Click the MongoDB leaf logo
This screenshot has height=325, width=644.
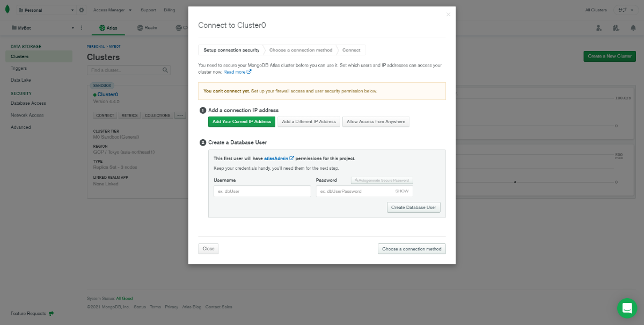(7, 10)
